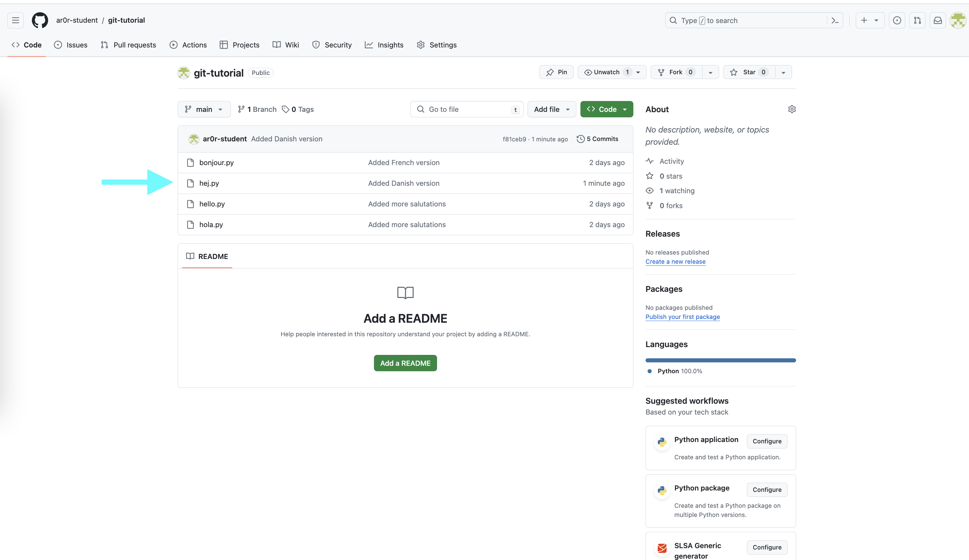
Task: Focus the Go to file field
Action: coord(467,109)
